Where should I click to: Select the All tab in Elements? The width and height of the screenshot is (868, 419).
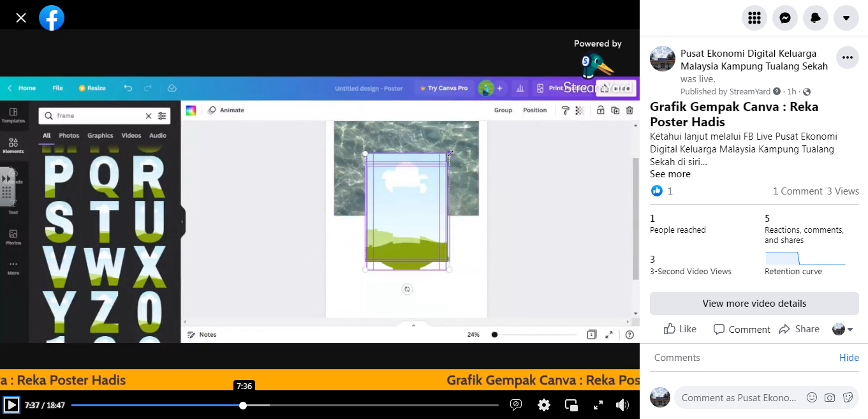(47, 135)
